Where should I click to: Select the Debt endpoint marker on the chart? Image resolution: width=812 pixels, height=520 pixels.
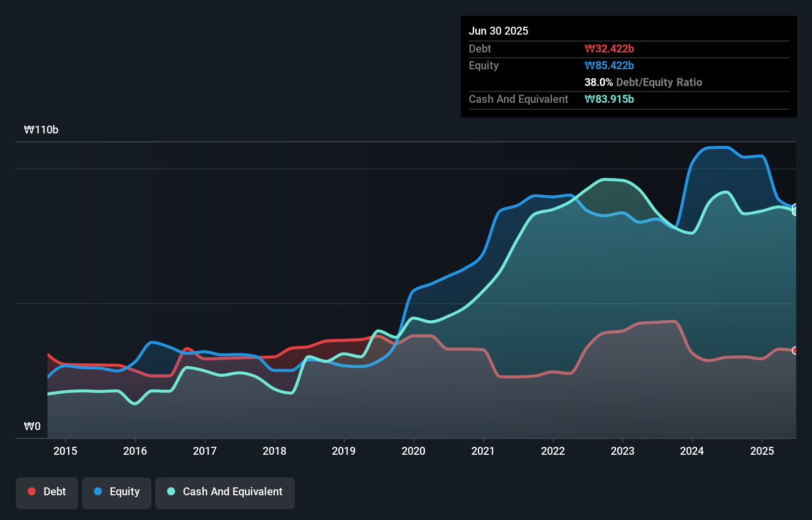coord(795,350)
